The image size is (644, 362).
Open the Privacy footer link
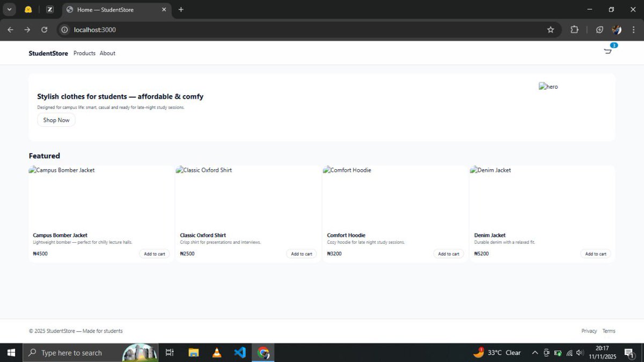(589, 331)
